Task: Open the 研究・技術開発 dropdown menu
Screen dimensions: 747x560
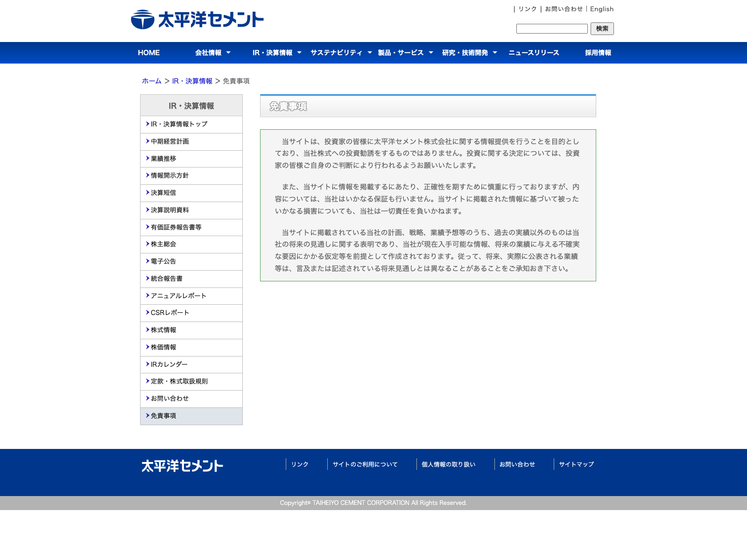Action: pyautogui.click(x=469, y=53)
